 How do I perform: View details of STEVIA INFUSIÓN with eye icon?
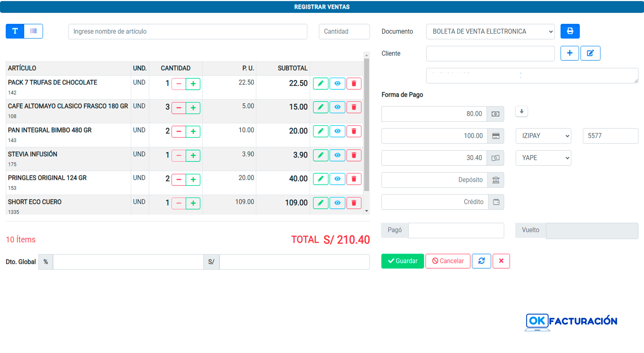click(337, 155)
